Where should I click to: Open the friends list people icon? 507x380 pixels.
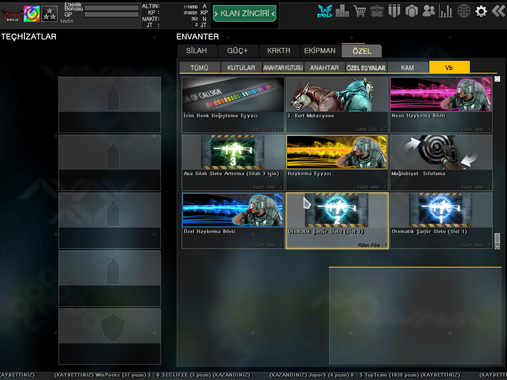429,11
